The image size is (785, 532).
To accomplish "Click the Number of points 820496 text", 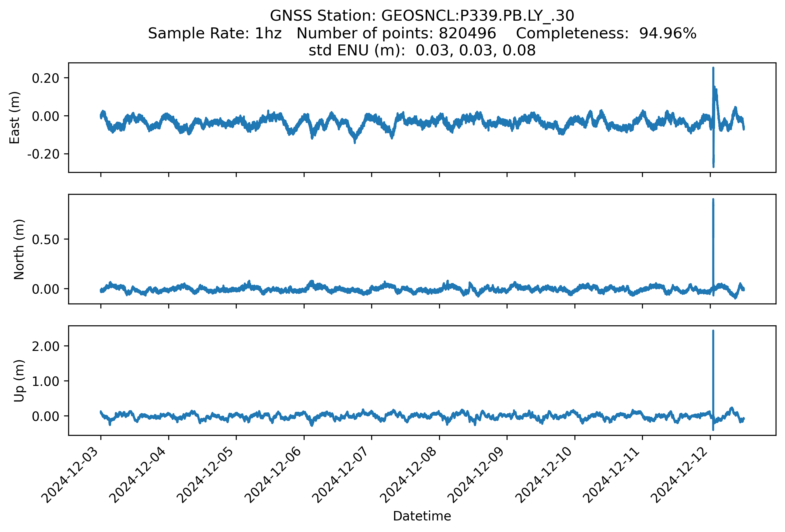I will [x=396, y=33].
